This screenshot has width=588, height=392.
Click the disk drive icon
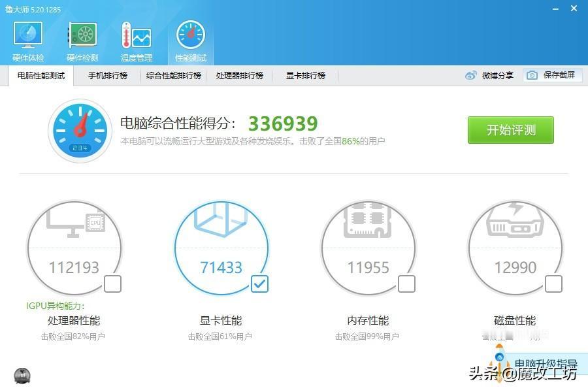coord(515,220)
